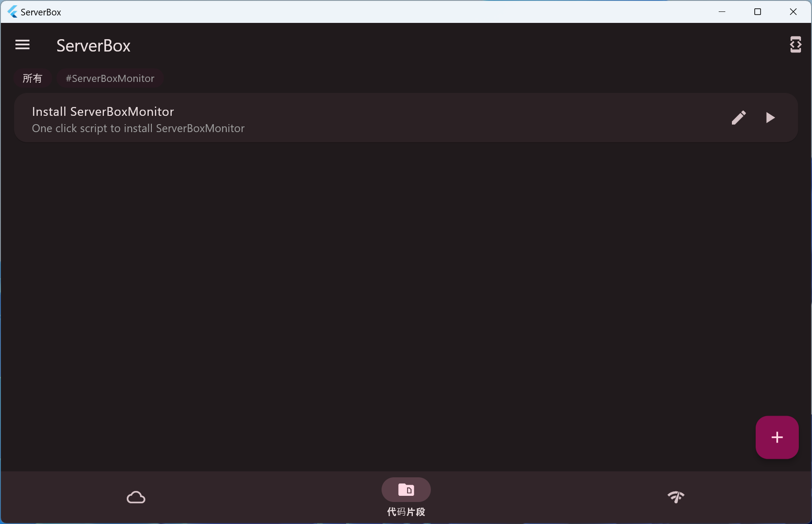Filter by #ServerBoxMonitor tag

click(x=110, y=78)
